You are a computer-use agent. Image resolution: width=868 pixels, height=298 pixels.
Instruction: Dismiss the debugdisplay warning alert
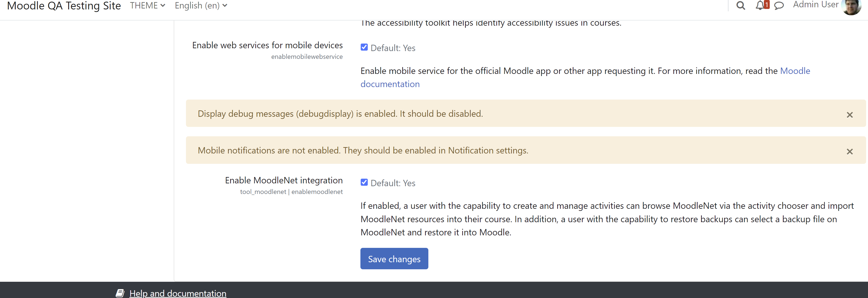[849, 115]
